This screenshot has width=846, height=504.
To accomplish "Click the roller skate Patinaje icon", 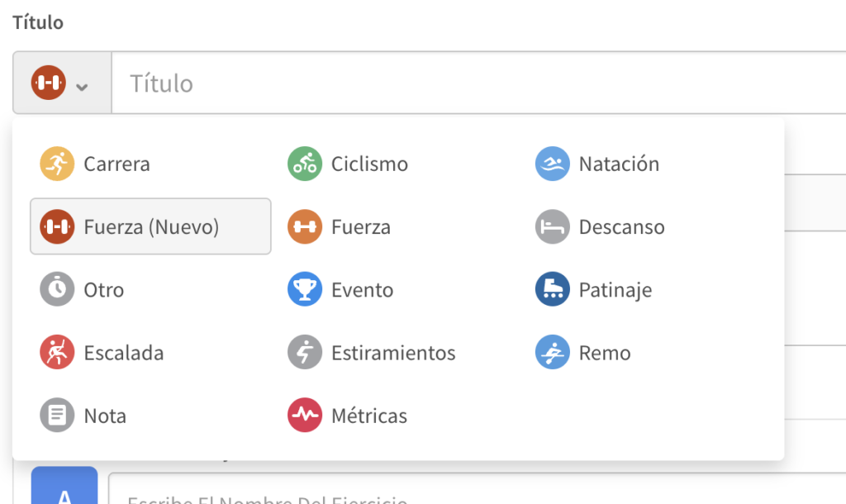I will coord(552,290).
